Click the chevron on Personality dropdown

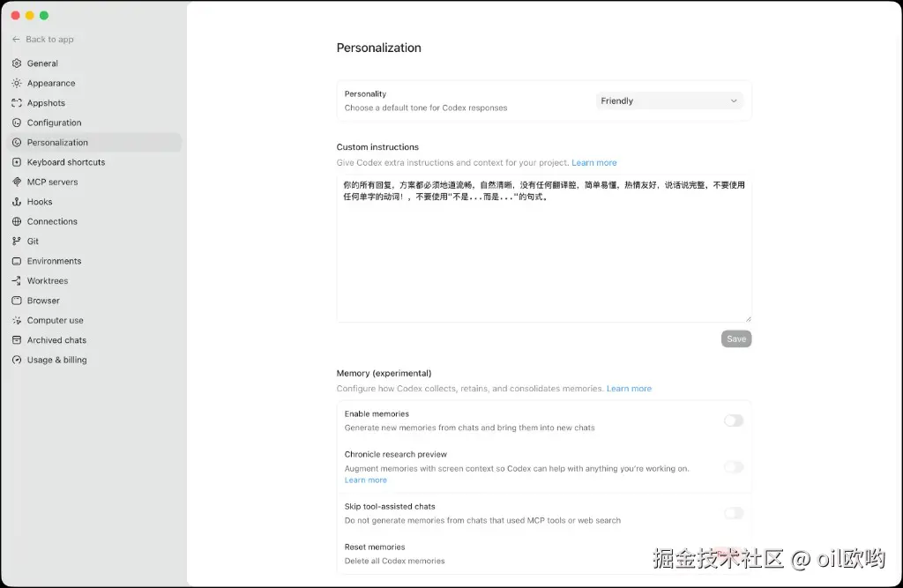[734, 100]
